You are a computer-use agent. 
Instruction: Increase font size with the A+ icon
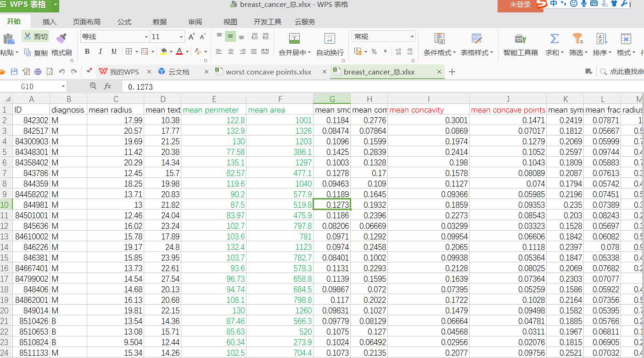[x=191, y=37]
